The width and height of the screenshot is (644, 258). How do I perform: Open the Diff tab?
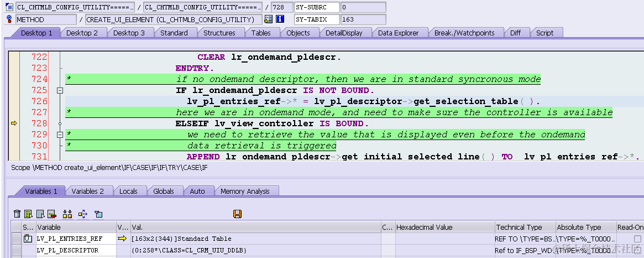[515, 33]
